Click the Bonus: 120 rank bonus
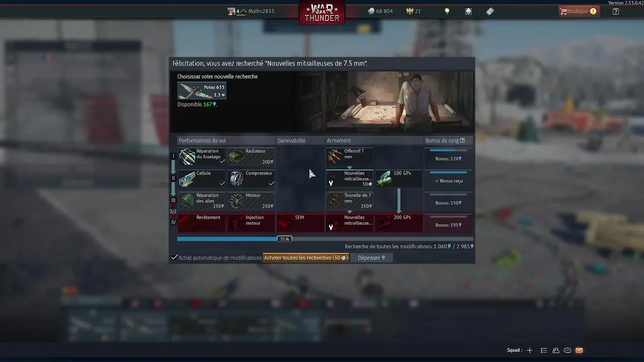Image resolution: width=644 pixels, height=362 pixels. [x=448, y=157]
